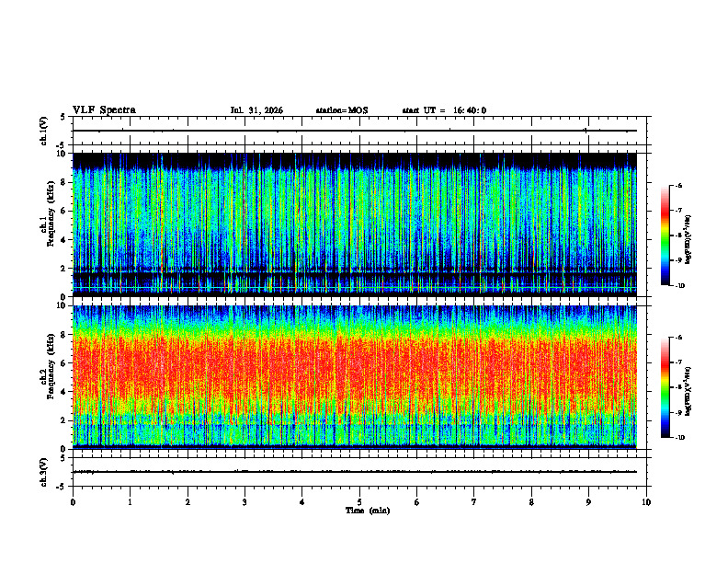Click the "ch.3(V)" waveform axis label

pyautogui.click(x=44, y=472)
